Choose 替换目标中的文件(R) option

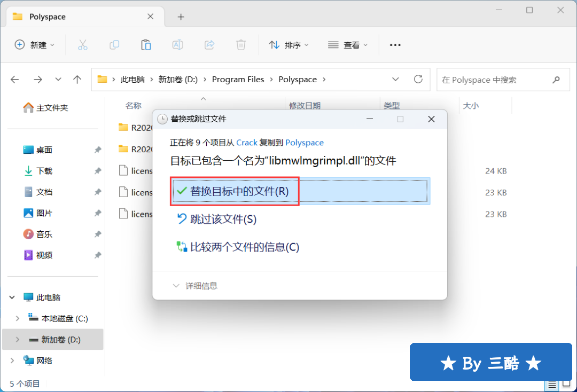pos(300,191)
